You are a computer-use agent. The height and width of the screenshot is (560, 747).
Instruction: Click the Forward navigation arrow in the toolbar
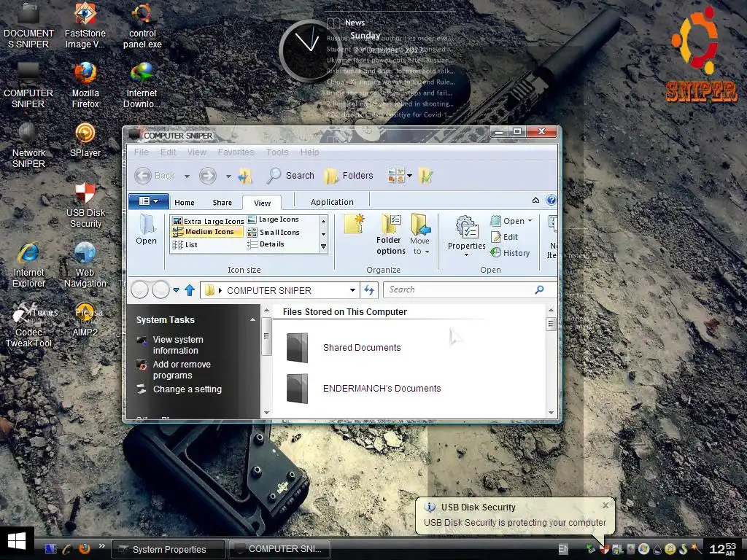[207, 176]
